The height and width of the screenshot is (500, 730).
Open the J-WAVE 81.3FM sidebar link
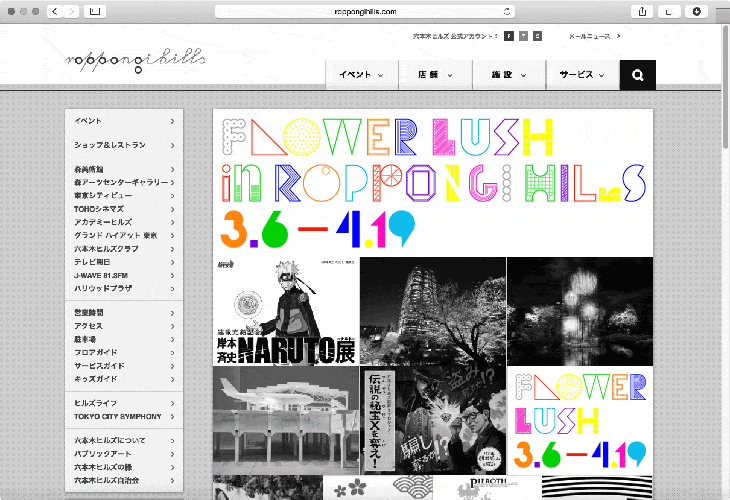click(x=124, y=276)
